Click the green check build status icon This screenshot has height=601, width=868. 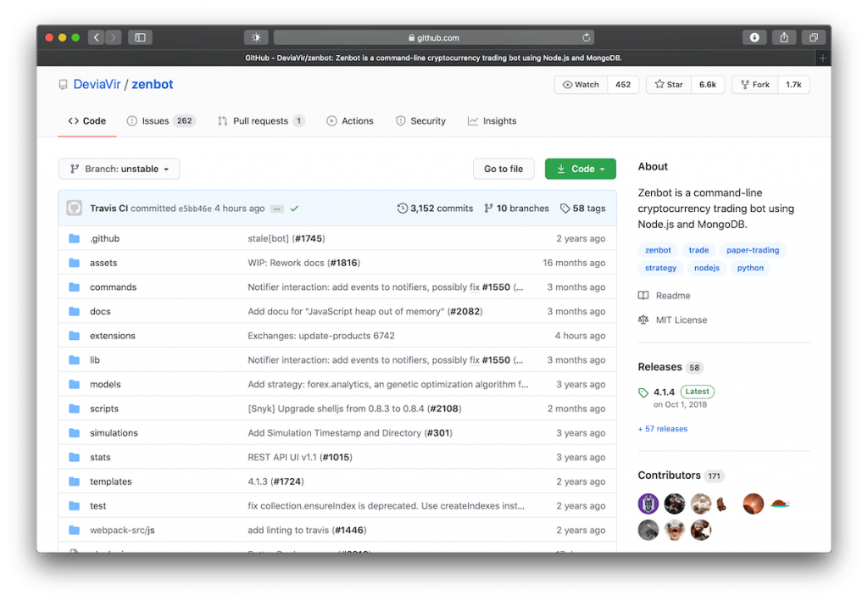(x=294, y=209)
